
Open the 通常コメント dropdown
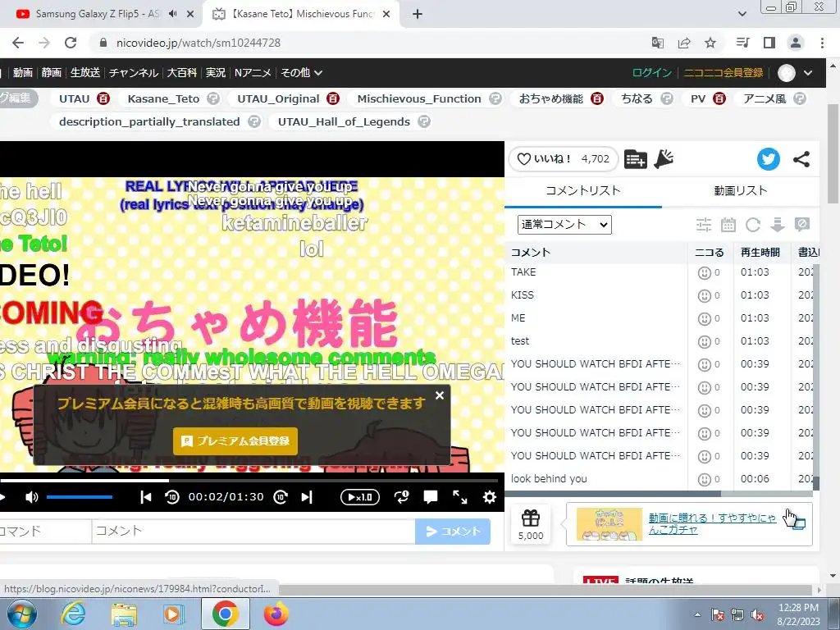[x=564, y=225]
